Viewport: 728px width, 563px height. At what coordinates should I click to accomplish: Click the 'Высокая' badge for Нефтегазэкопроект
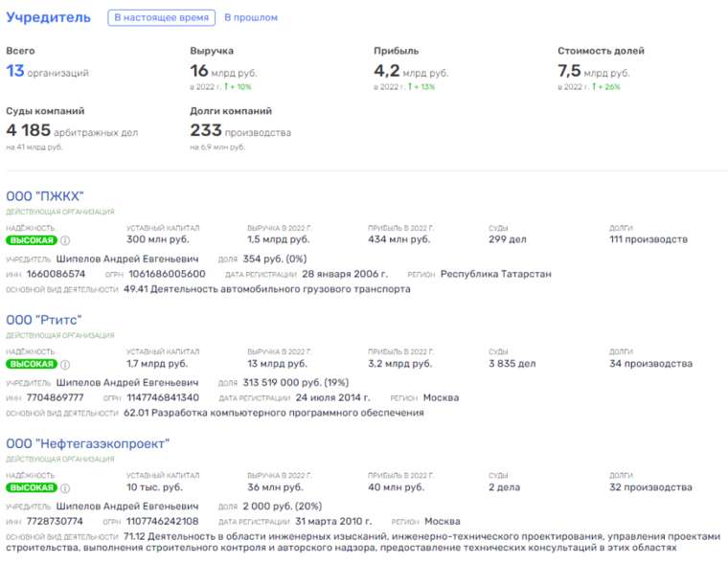pyautogui.click(x=32, y=487)
